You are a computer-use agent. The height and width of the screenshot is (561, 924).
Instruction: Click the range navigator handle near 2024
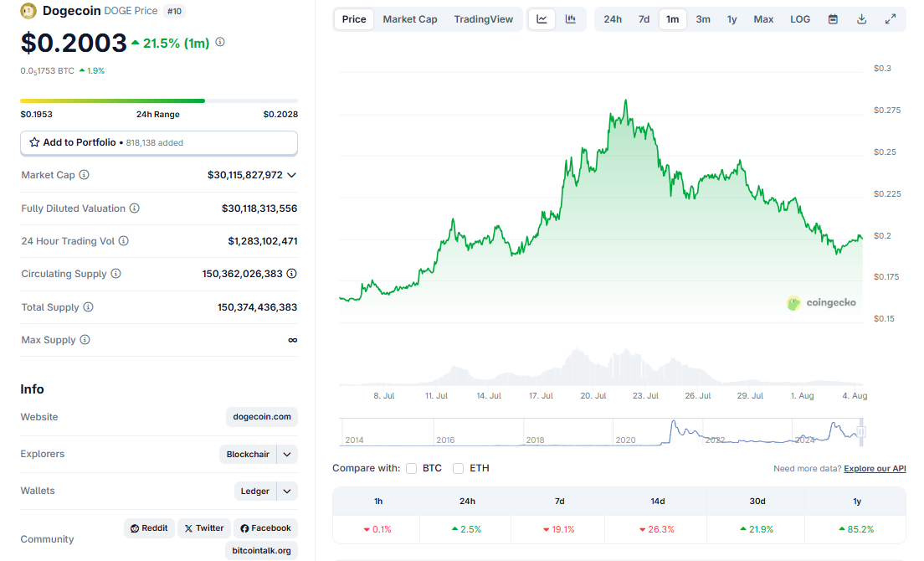pyautogui.click(x=861, y=432)
